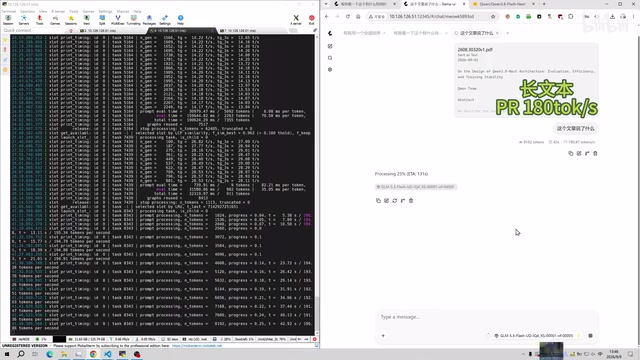Delete the assistant response
Screen dimensions: 640x360
(411, 200)
